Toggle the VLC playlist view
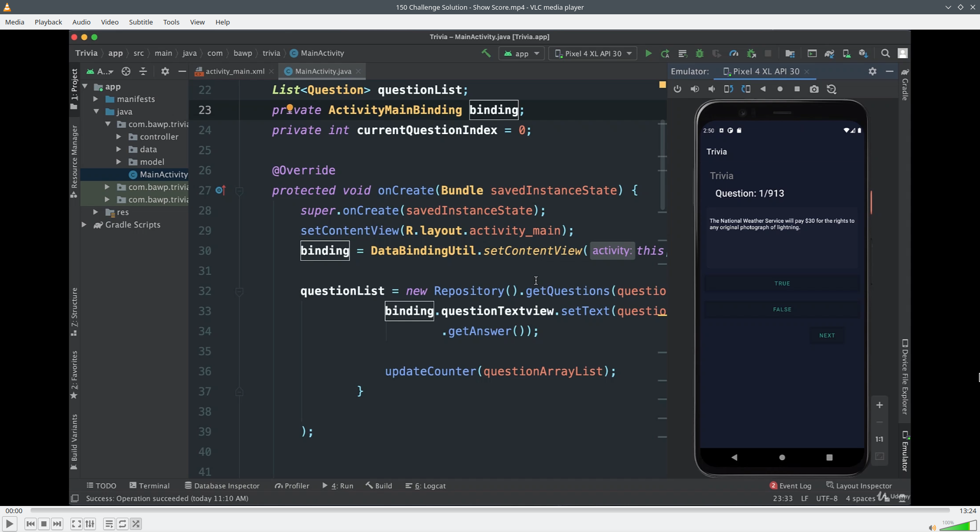The width and height of the screenshot is (980, 532). 109,524
